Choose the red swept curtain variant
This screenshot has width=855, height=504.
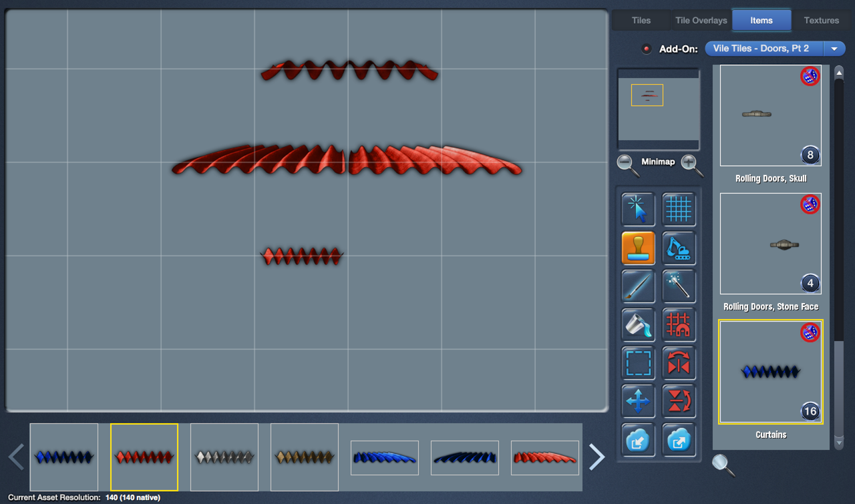pyautogui.click(x=545, y=458)
